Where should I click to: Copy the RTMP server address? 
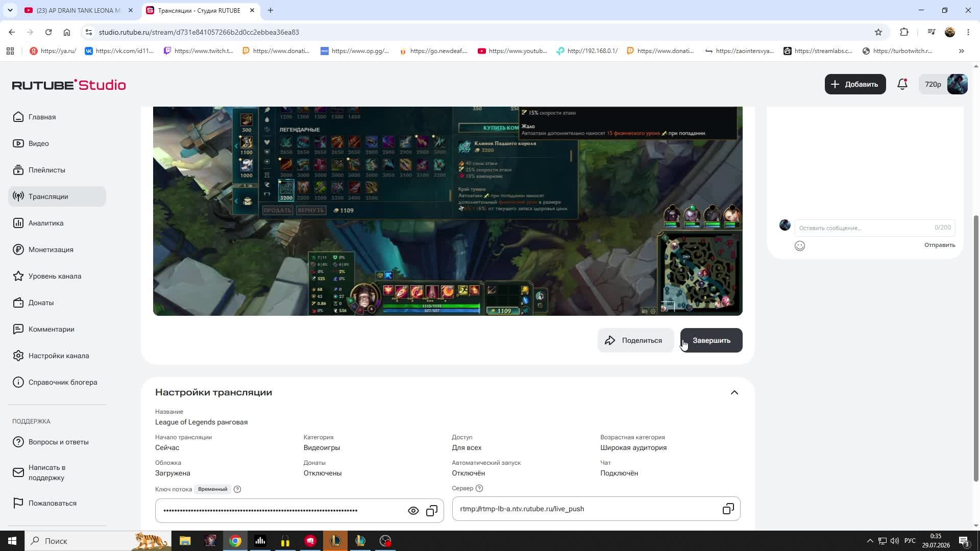click(x=728, y=509)
